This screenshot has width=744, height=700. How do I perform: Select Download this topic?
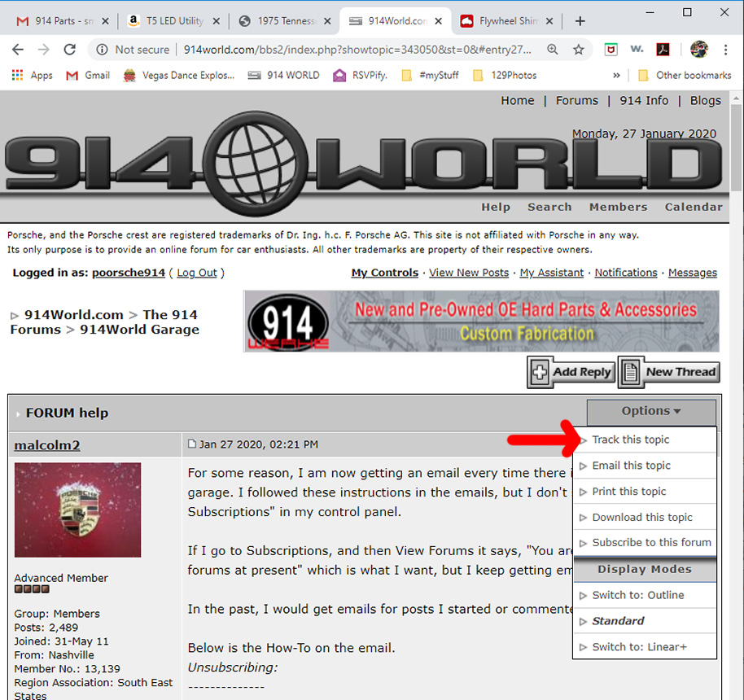click(x=645, y=518)
